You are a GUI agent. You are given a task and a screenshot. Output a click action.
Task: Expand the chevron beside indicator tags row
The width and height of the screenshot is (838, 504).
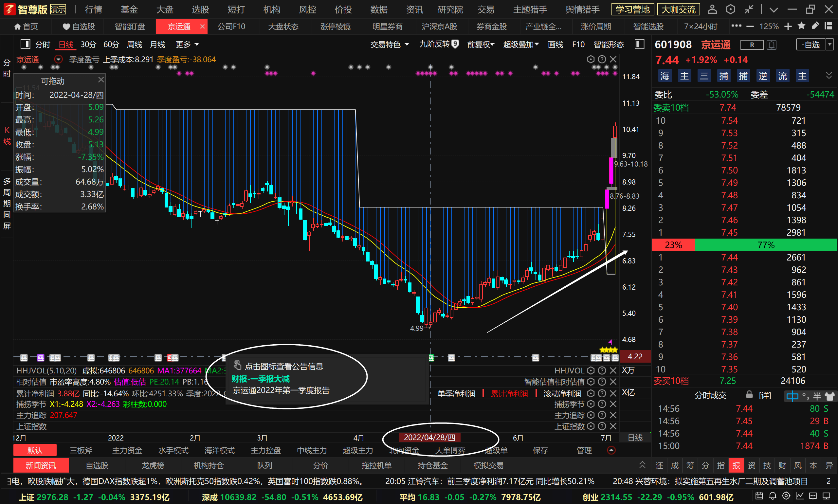[x=829, y=75]
